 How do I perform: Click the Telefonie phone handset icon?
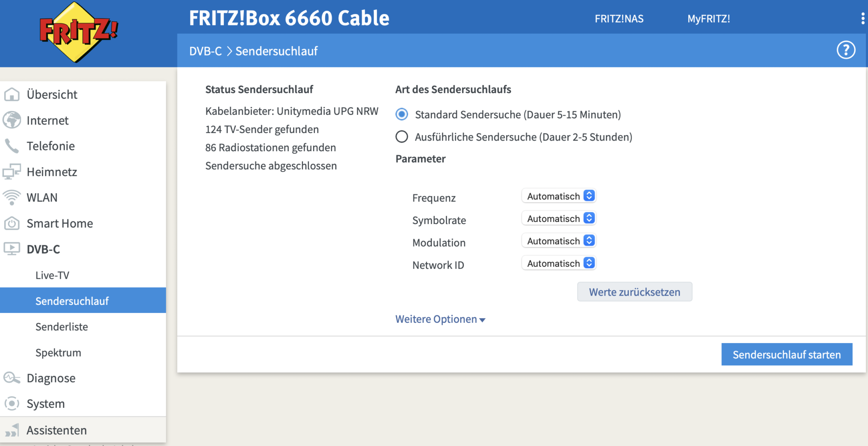pyautogui.click(x=12, y=146)
